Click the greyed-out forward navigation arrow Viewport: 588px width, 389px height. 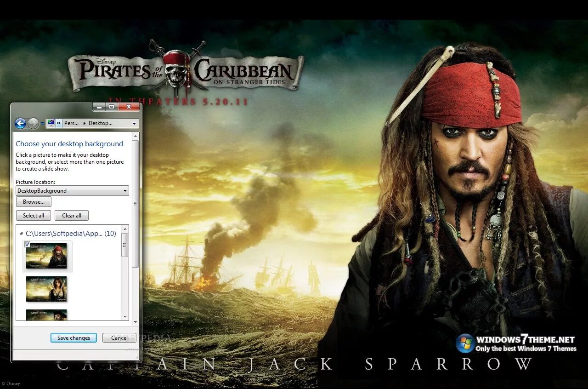pos(33,123)
